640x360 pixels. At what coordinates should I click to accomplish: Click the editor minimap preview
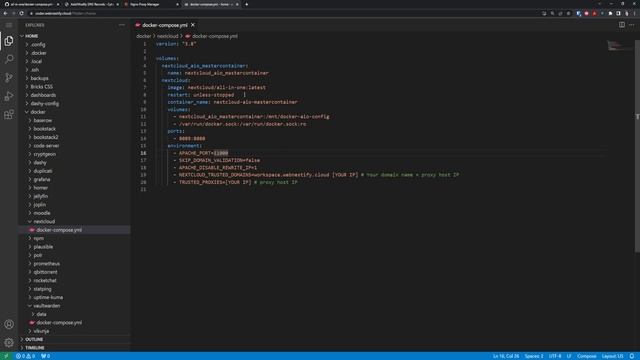point(620,45)
